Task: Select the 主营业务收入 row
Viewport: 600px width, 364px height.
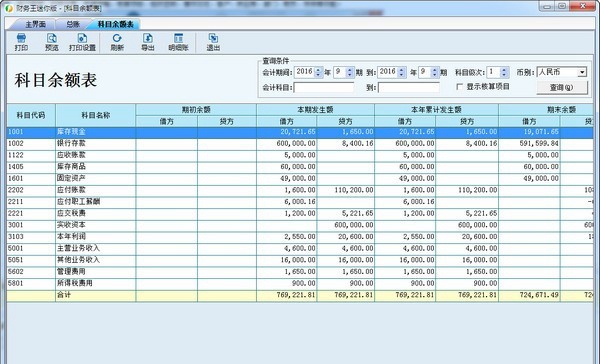Action: (x=300, y=248)
